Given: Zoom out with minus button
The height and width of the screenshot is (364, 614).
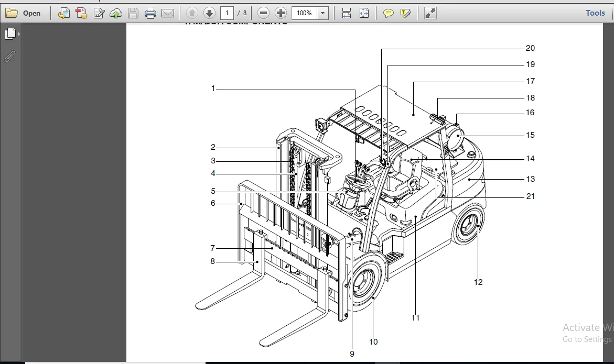Looking at the screenshot, I should click(264, 13).
